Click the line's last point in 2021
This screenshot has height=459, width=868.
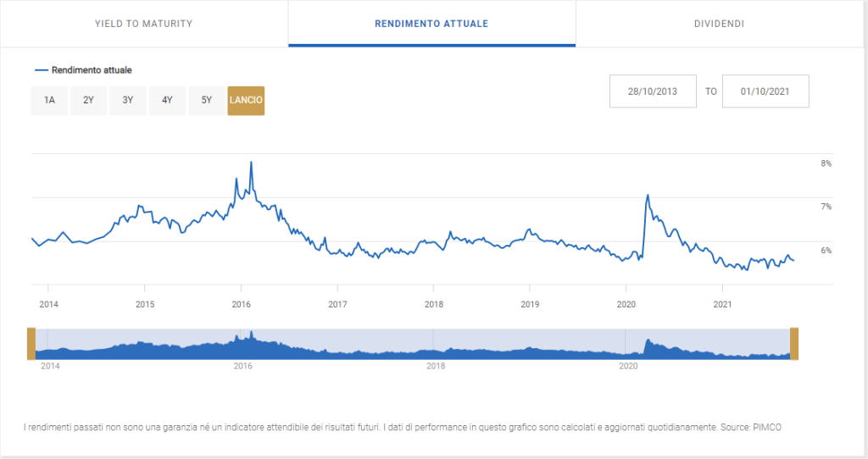pyautogui.click(x=793, y=261)
